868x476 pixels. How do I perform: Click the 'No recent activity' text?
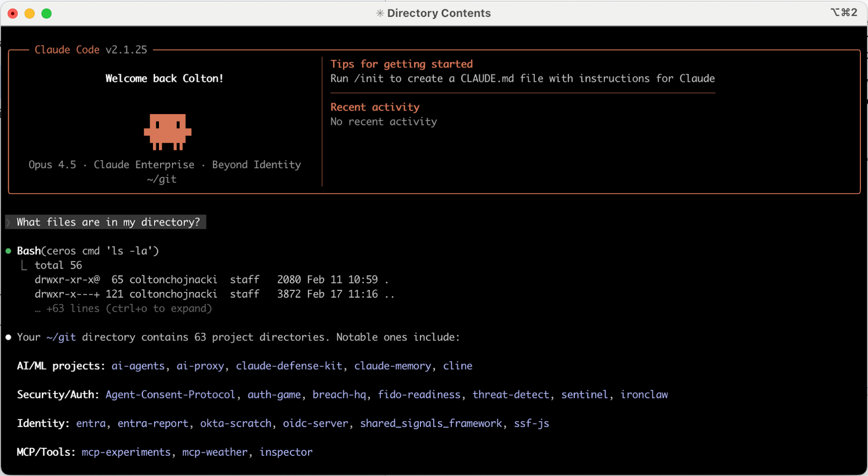coord(384,122)
